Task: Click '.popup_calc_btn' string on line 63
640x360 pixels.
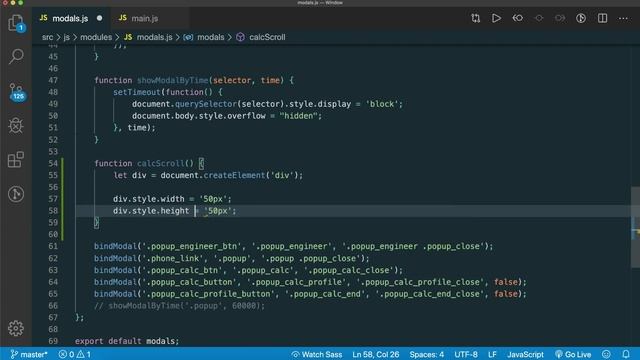Action: coord(182,270)
